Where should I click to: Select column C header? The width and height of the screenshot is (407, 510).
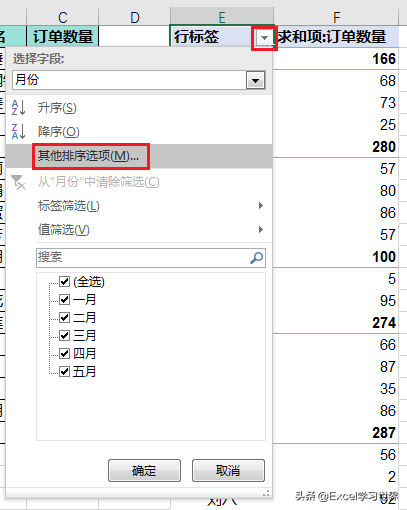63,17
